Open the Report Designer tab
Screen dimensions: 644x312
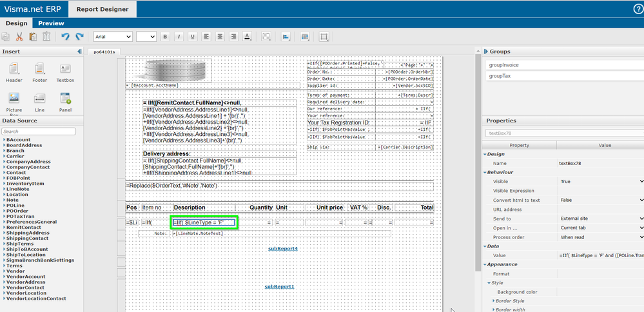pos(102,9)
